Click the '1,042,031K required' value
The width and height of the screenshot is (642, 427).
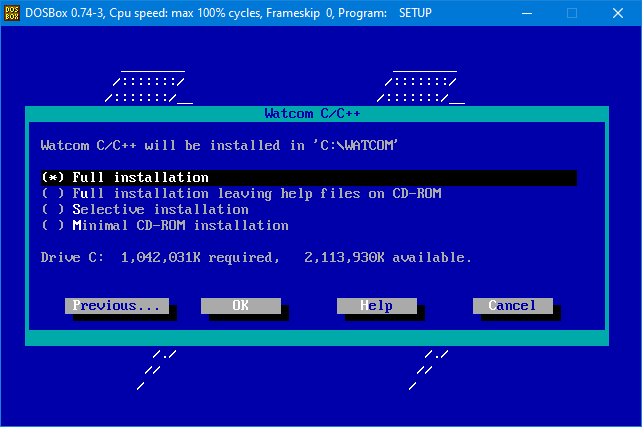200,258
